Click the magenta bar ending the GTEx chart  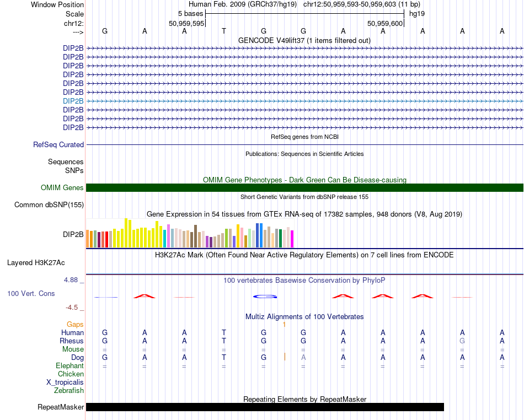292,239
